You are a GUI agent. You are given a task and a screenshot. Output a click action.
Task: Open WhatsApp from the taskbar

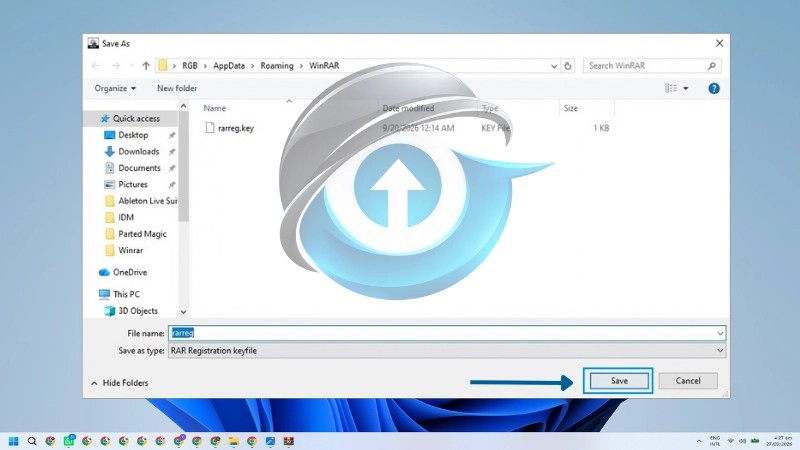pos(69,441)
